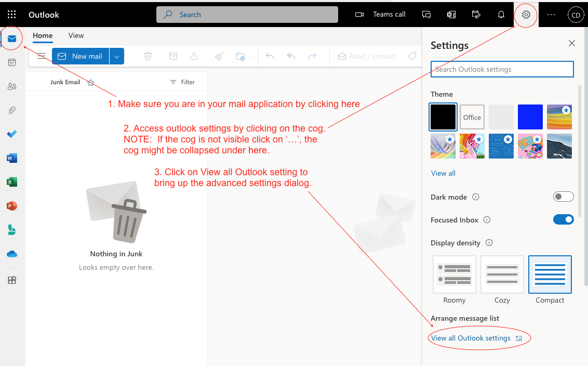The width and height of the screenshot is (588, 366).
Task: Expand the New mail dropdown arrow
Action: click(117, 56)
